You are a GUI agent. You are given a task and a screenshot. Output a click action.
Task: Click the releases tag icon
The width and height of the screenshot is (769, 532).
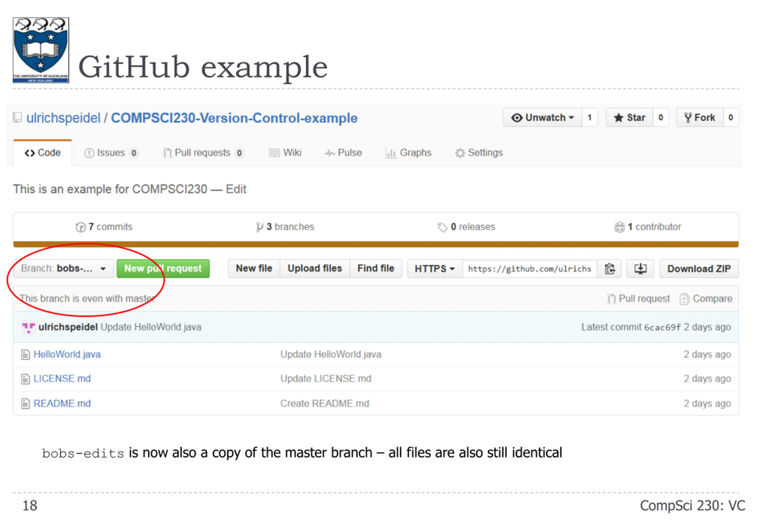coord(442,227)
